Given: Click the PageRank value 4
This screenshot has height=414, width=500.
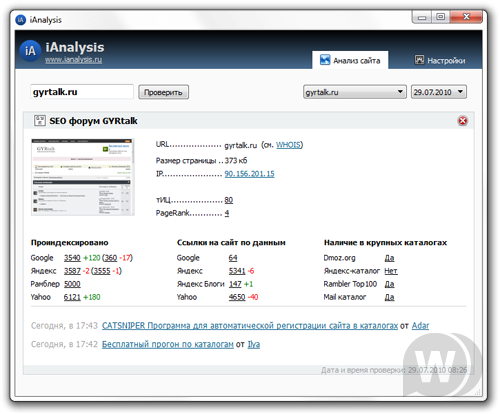Looking at the screenshot, I should click(227, 213).
